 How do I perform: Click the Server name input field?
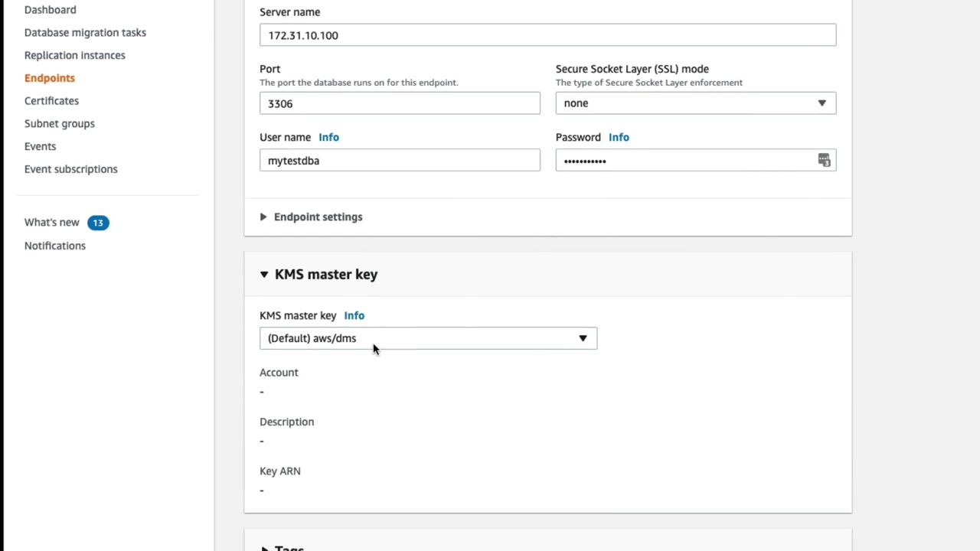point(547,35)
